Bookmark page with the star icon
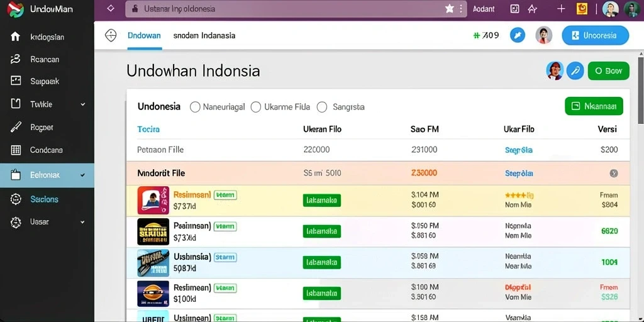 (x=449, y=9)
